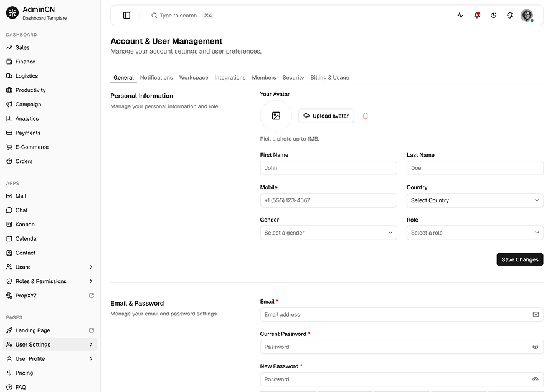Switch to the Security tab
553x392 pixels.
click(293, 78)
